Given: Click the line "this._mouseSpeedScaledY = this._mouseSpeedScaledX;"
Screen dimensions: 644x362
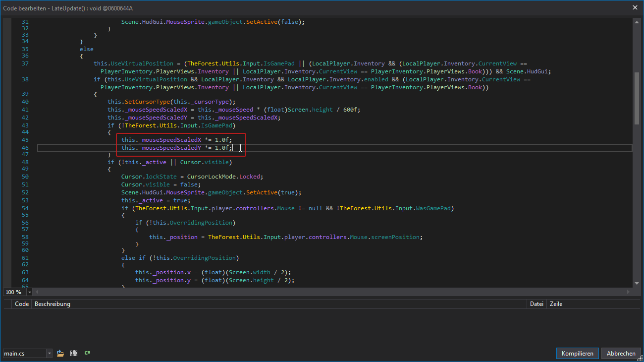Looking at the screenshot, I should [x=194, y=118].
